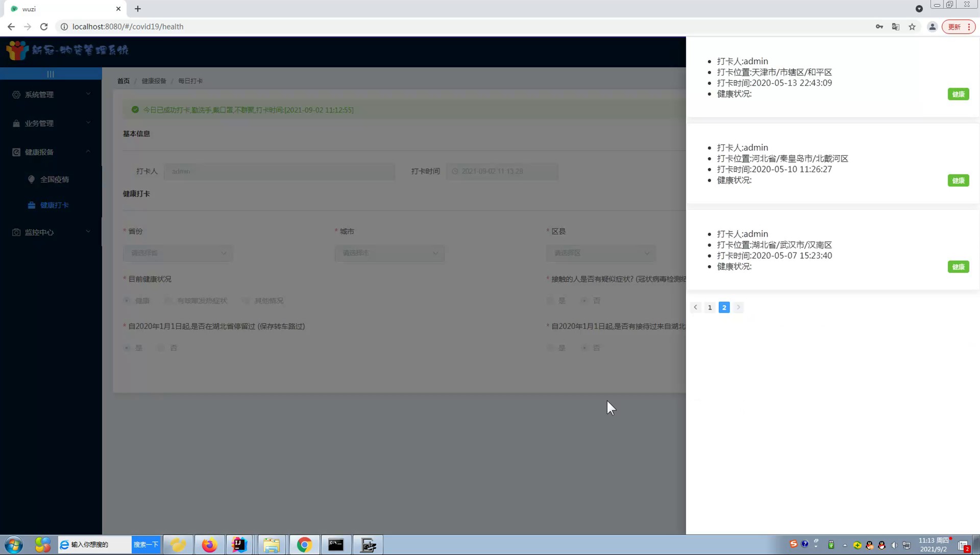Expand the 系统管理 sidebar menu
980x555 pixels.
tap(51, 95)
